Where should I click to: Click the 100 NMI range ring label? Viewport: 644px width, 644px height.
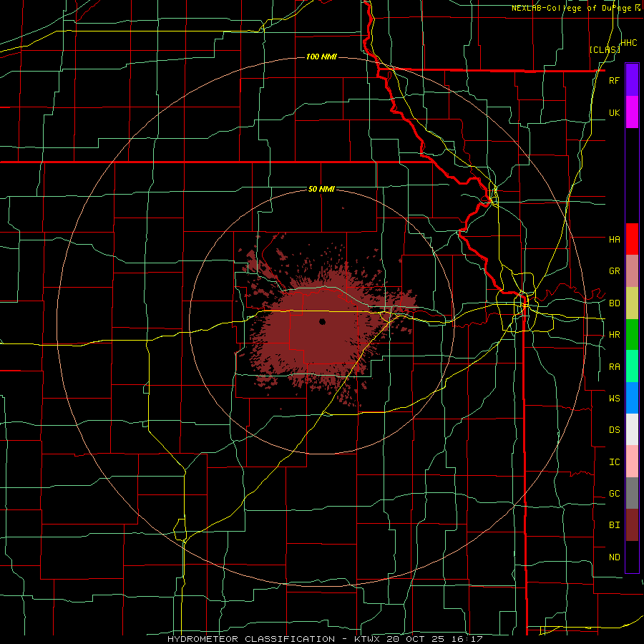click(x=321, y=57)
